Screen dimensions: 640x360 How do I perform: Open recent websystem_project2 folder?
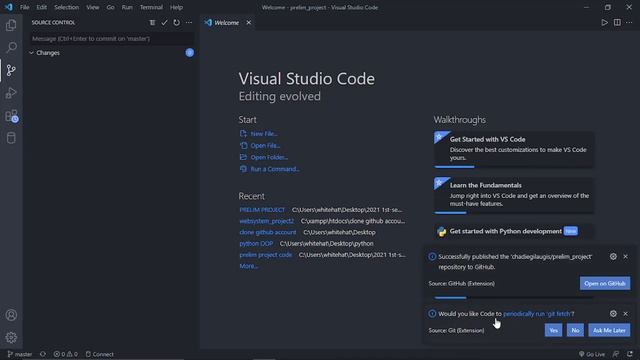coord(267,221)
